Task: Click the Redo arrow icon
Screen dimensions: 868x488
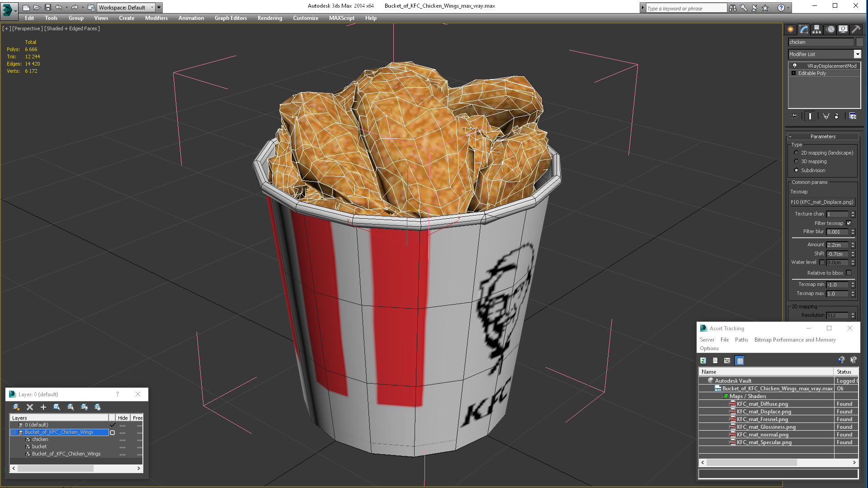Action: pyautogui.click(x=75, y=7)
